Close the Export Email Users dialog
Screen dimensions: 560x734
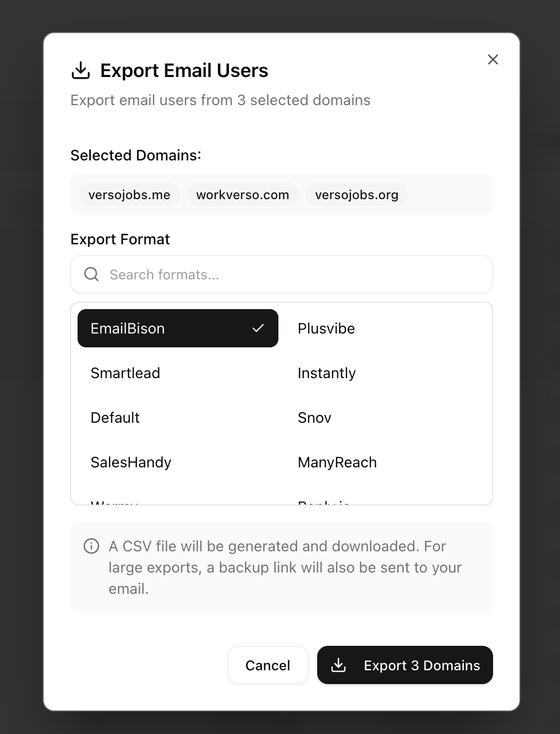[x=493, y=59]
